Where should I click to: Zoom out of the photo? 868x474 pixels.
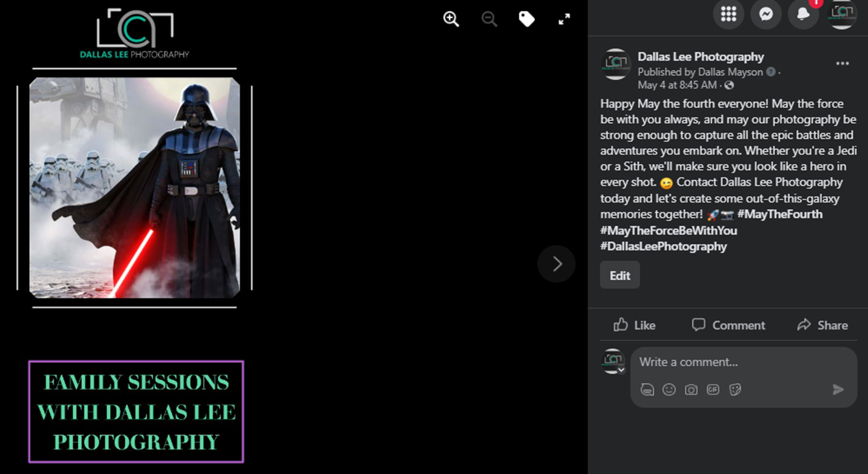[489, 19]
